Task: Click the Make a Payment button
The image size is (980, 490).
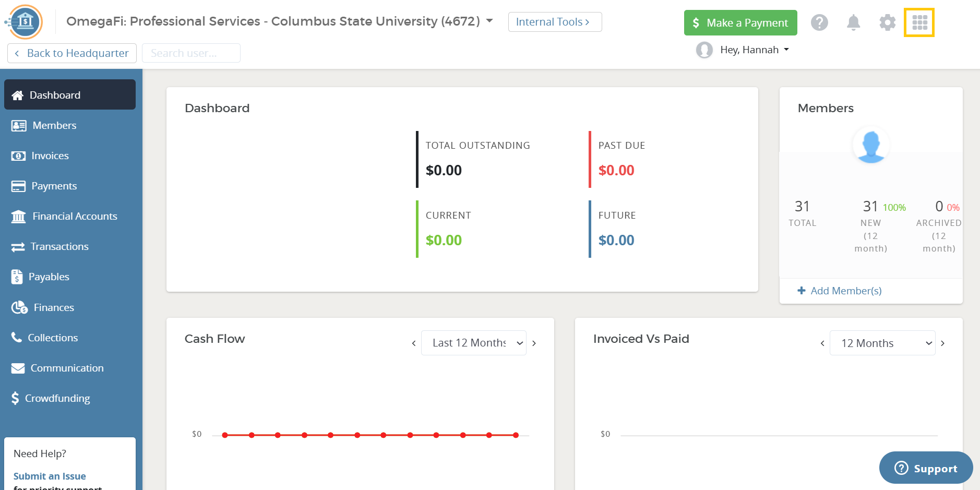Action: 740,23
